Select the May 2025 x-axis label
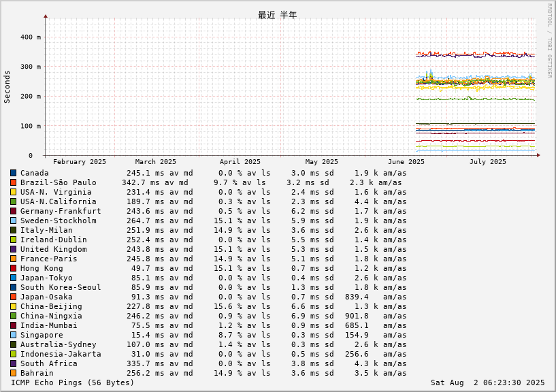This screenshot has width=556, height=392. (322, 162)
